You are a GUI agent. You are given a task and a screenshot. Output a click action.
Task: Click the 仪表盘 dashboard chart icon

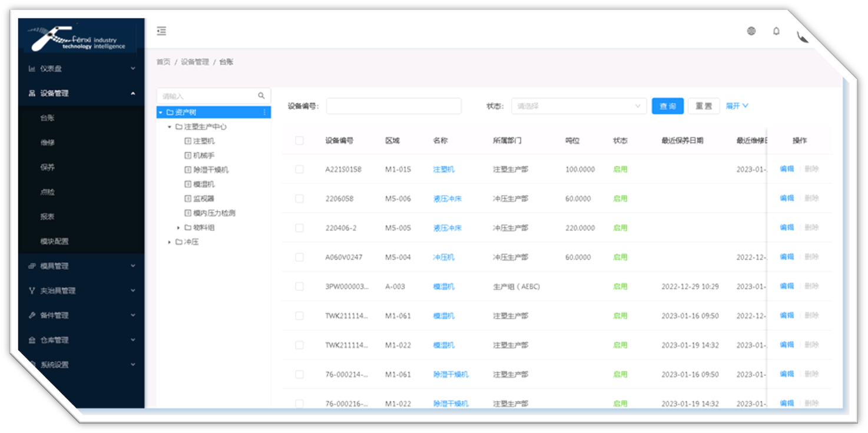(32, 69)
